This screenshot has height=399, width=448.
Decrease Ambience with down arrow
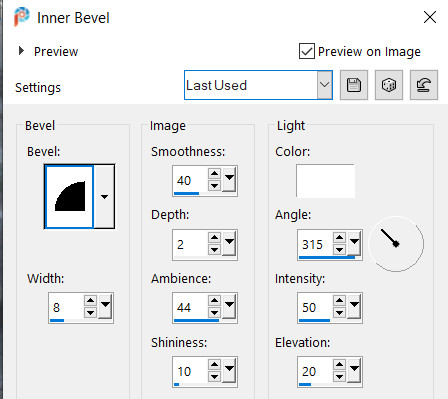point(214,313)
